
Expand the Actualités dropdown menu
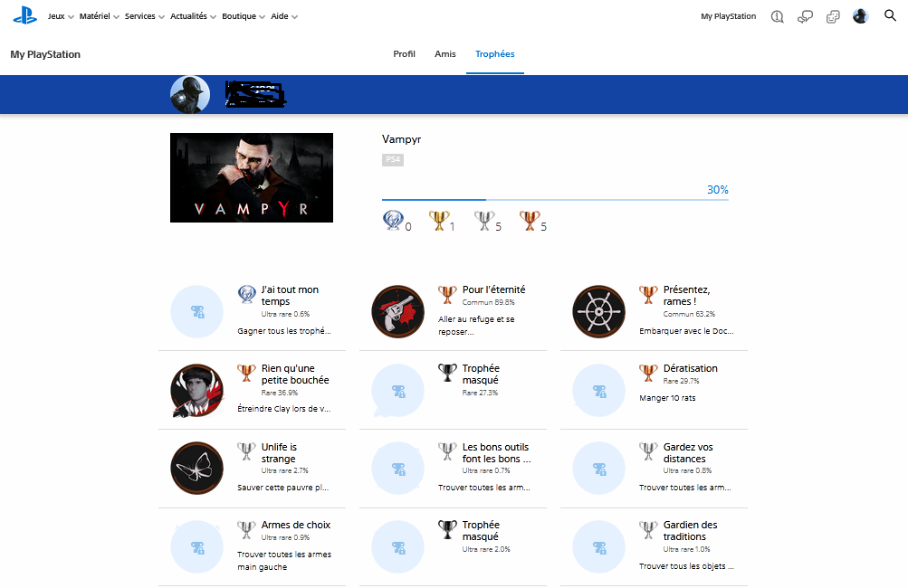tap(194, 16)
